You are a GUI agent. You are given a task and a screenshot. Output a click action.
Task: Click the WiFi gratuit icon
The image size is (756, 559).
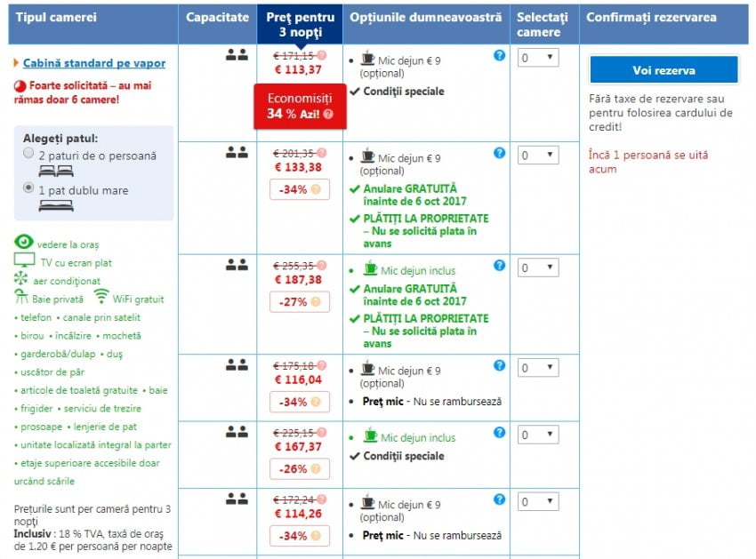click(101, 298)
